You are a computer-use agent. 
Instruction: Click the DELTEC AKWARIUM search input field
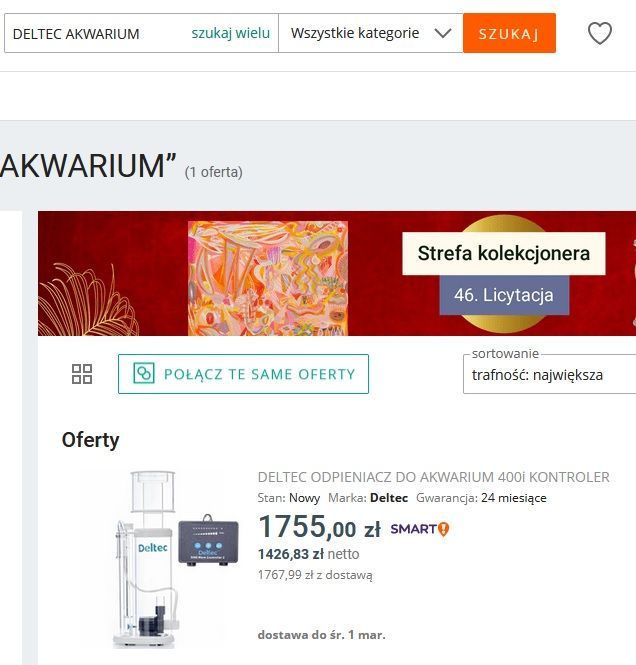pyautogui.click(x=98, y=34)
